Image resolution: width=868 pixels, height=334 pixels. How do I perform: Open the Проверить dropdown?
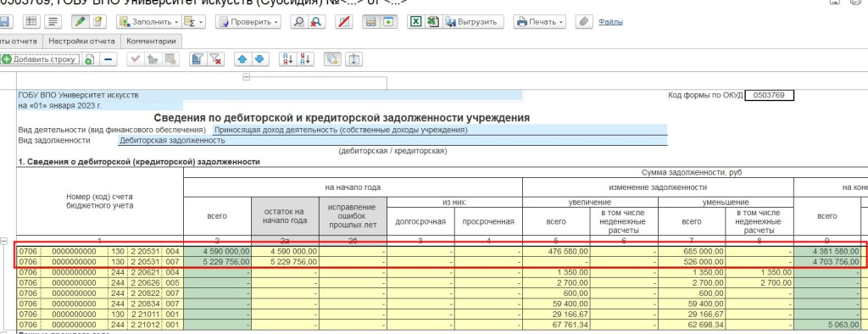[248, 21]
